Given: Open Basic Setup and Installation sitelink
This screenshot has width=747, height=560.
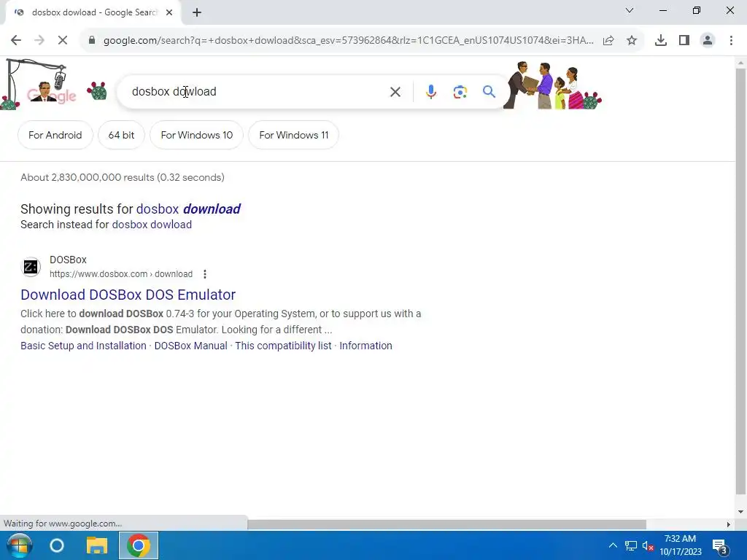Looking at the screenshot, I should coord(83,346).
